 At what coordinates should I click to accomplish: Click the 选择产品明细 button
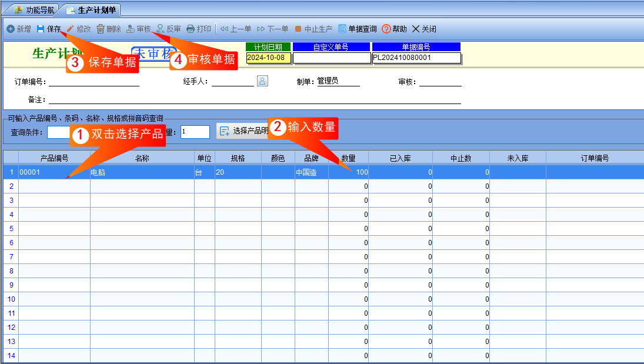(243, 131)
